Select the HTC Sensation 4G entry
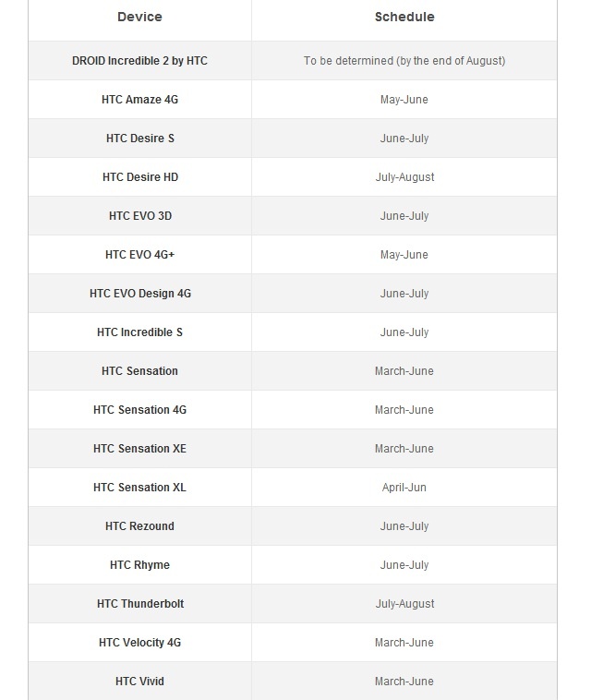This screenshot has width=591, height=700. click(139, 410)
